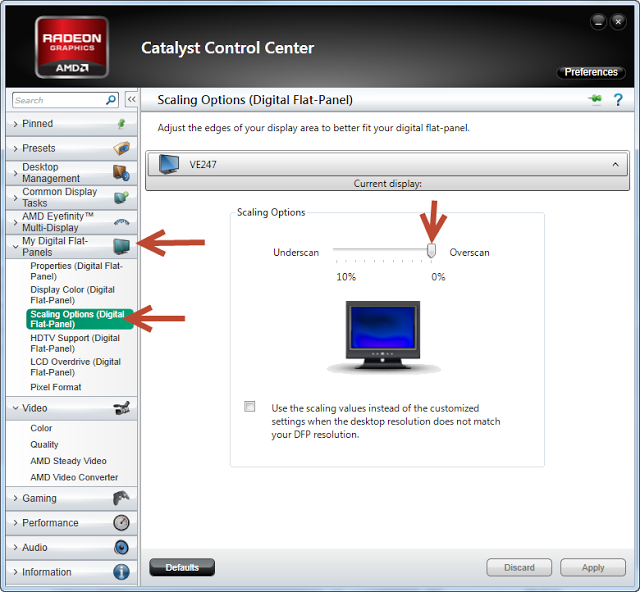Open Video Color settings
The width and height of the screenshot is (640, 592).
click(41, 428)
